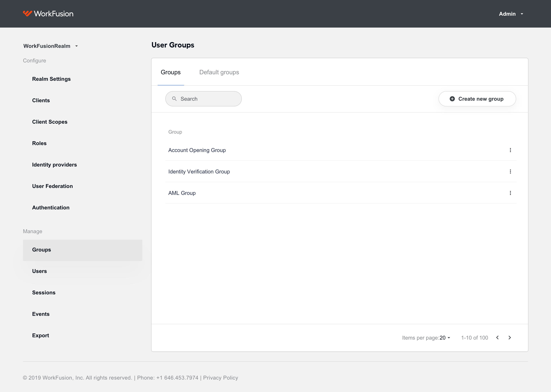Viewport: 551px width, 392px height.
Task: View Sessions in the sidebar
Action: click(44, 292)
